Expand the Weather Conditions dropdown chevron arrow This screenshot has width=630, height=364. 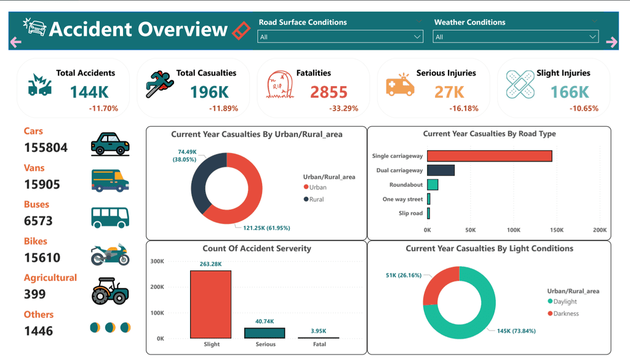[592, 36]
